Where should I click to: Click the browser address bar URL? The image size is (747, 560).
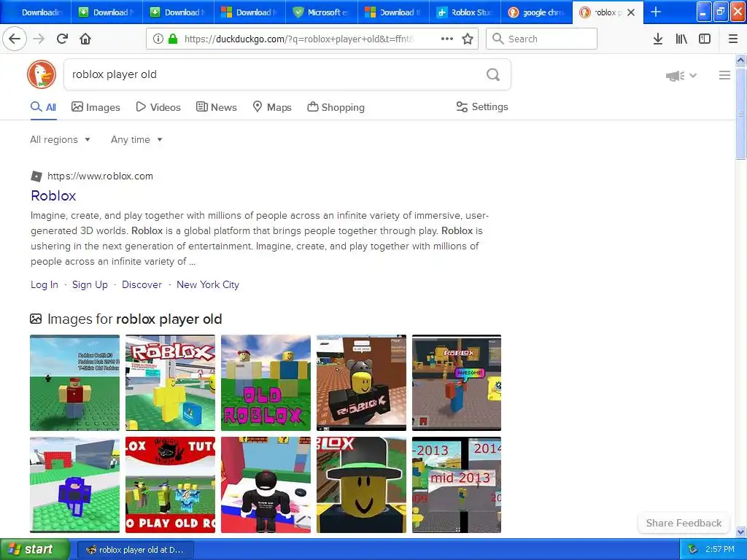(x=299, y=39)
